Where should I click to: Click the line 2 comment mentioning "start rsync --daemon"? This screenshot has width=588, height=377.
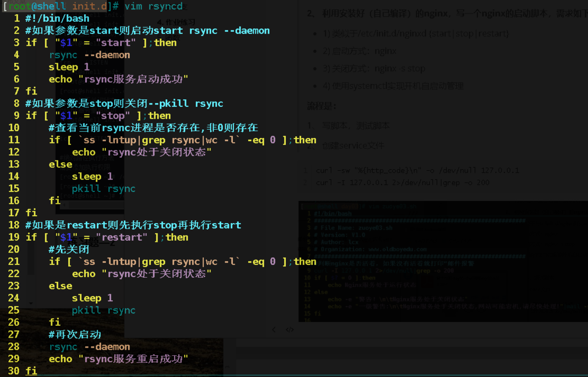pos(148,31)
